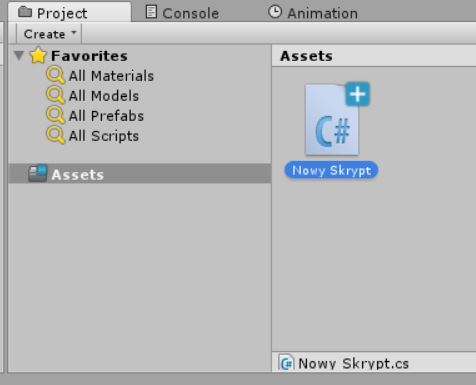Click the Assets breadcrumb header
Screen dimensions: 476x385
click(306, 56)
